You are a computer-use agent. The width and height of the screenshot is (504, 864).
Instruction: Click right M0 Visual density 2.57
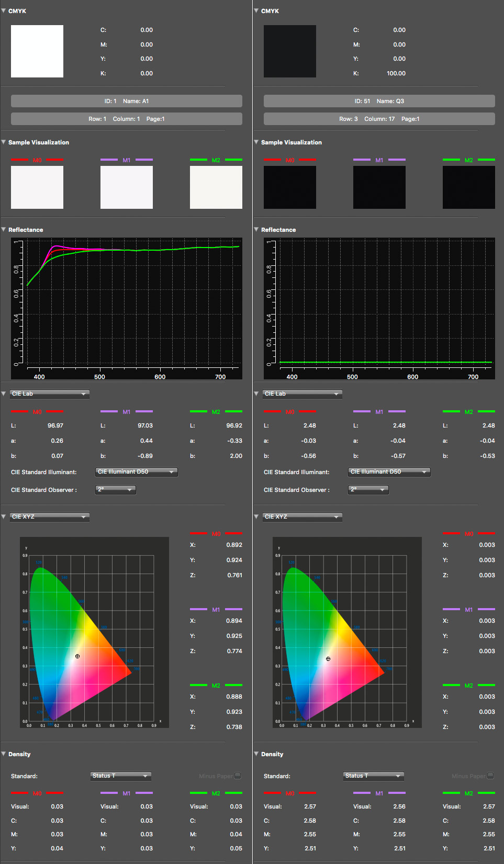click(310, 806)
